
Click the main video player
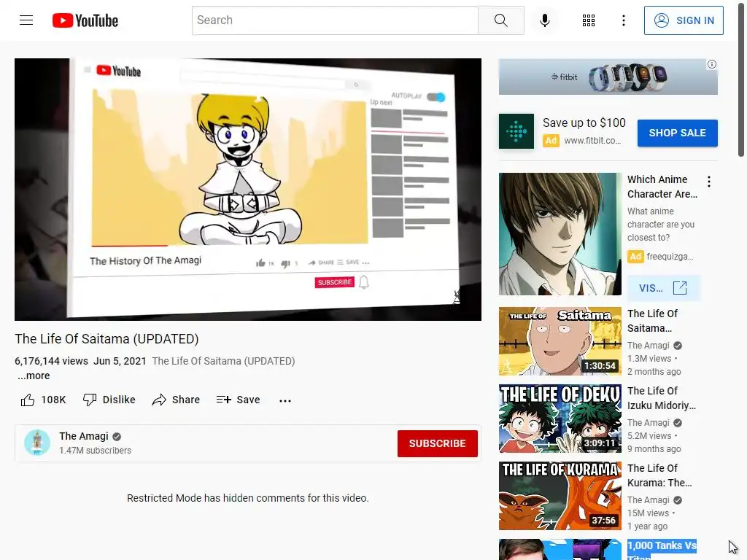pyautogui.click(x=248, y=190)
